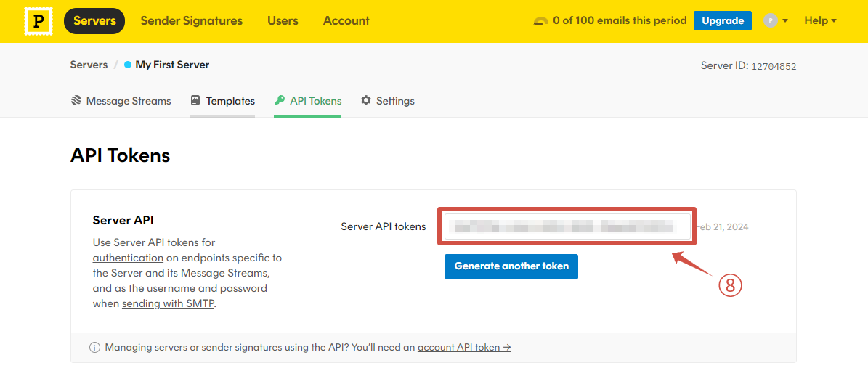Click Generate another token button
868x392 pixels.
tap(511, 266)
